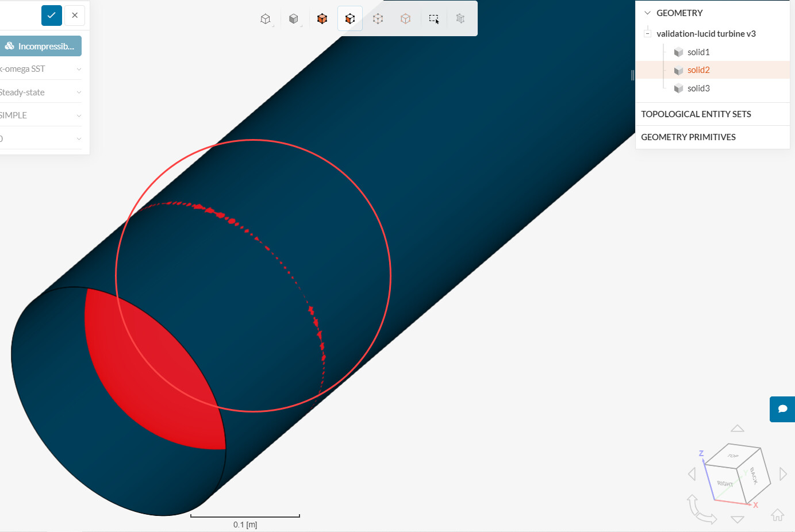Rotate view down with the orientation cube arrow
795x532 pixels.
point(738,519)
